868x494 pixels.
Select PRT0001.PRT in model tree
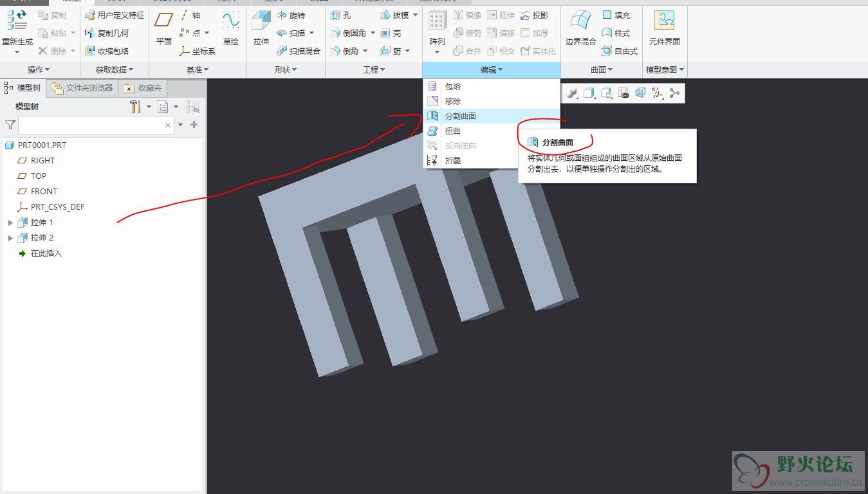tap(36, 145)
